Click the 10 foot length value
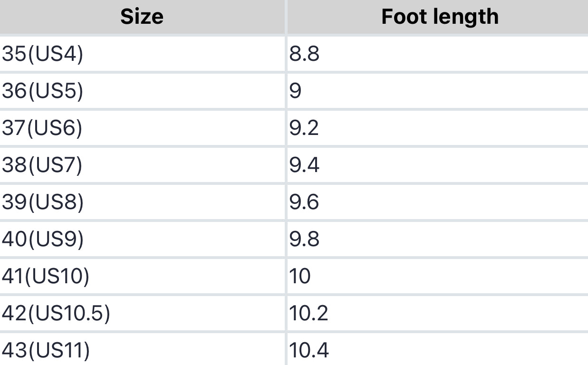 pyautogui.click(x=300, y=277)
